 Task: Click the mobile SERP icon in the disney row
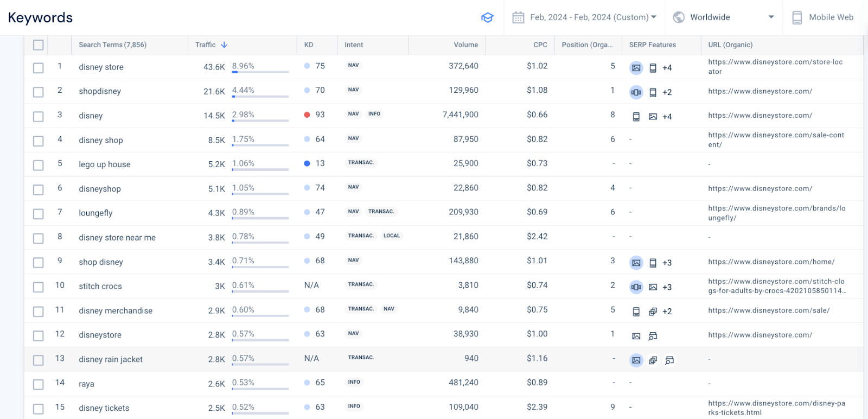(x=636, y=117)
